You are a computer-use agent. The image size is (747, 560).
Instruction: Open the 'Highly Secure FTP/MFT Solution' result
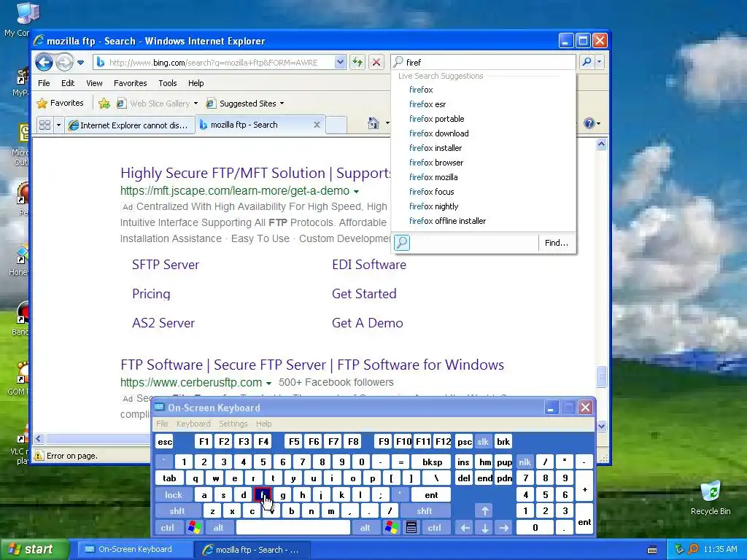(x=255, y=173)
